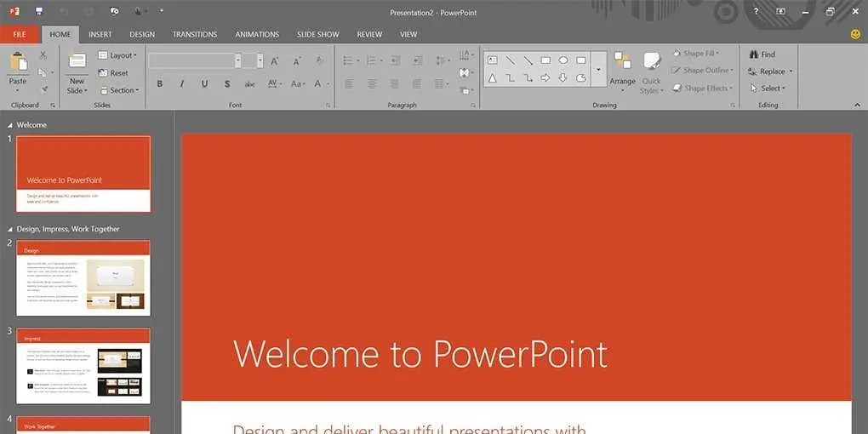Toggle Bold formatting

click(159, 84)
